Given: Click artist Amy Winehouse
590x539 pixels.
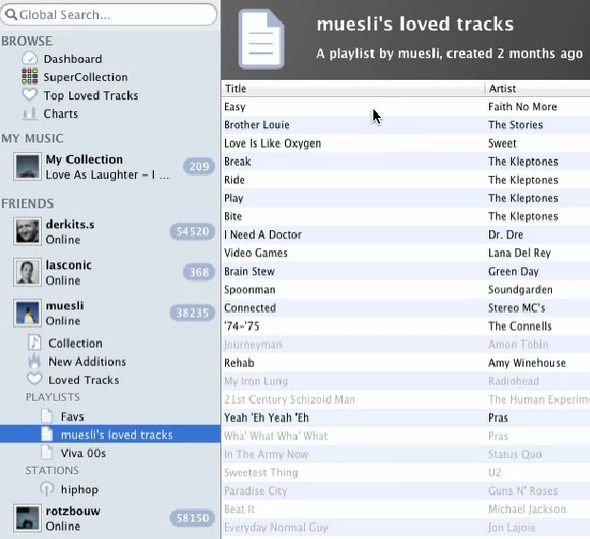Looking at the screenshot, I should pos(527,363).
